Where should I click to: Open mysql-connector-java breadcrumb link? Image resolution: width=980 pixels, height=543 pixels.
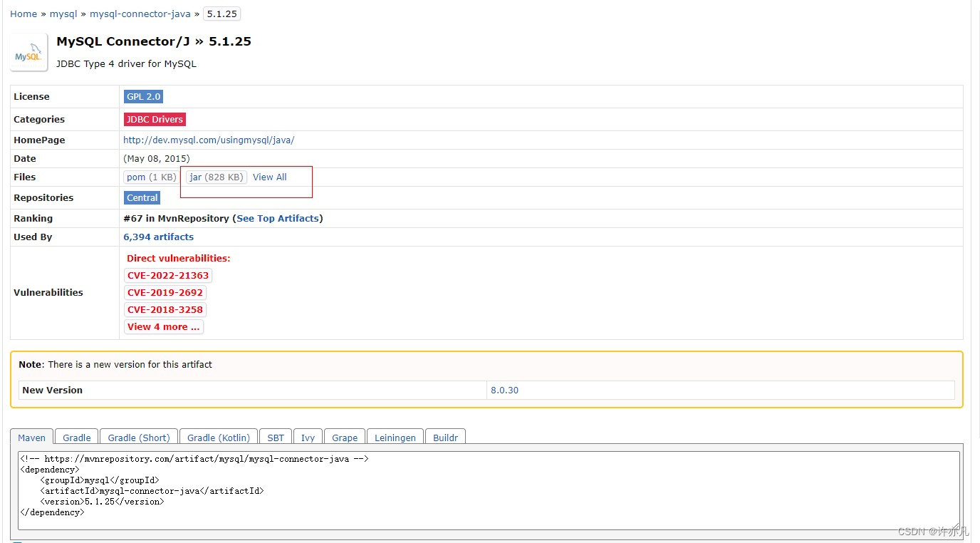point(140,14)
